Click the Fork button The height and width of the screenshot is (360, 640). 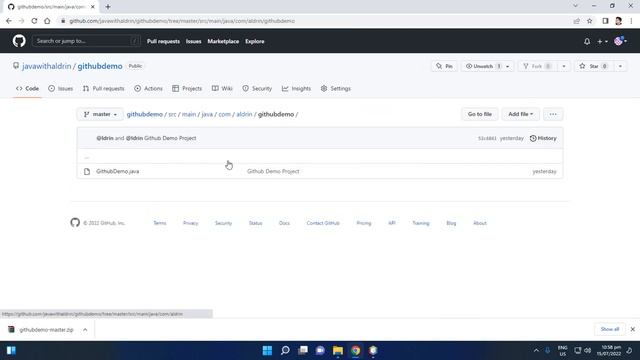pos(537,66)
